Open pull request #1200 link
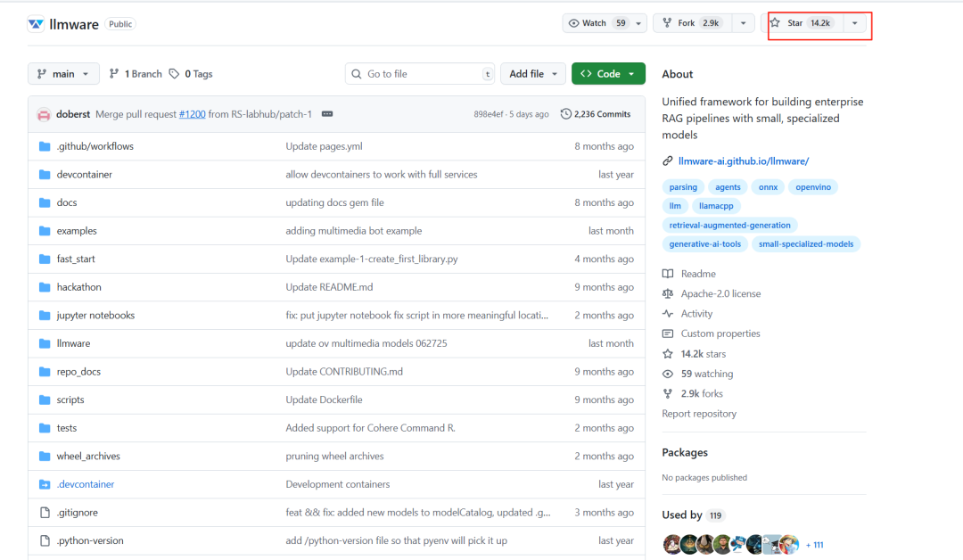Viewport: 963px width, 560px height. [193, 114]
